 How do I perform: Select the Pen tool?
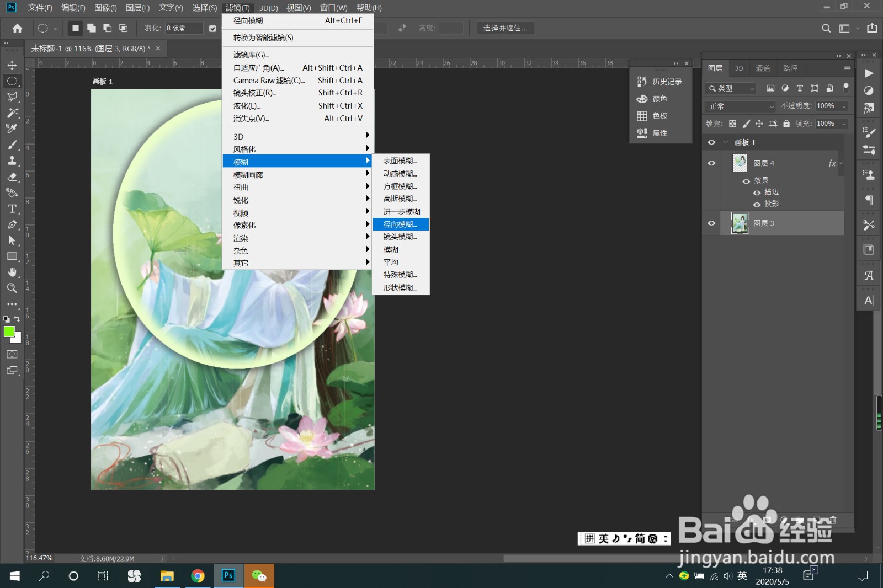point(12,225)
